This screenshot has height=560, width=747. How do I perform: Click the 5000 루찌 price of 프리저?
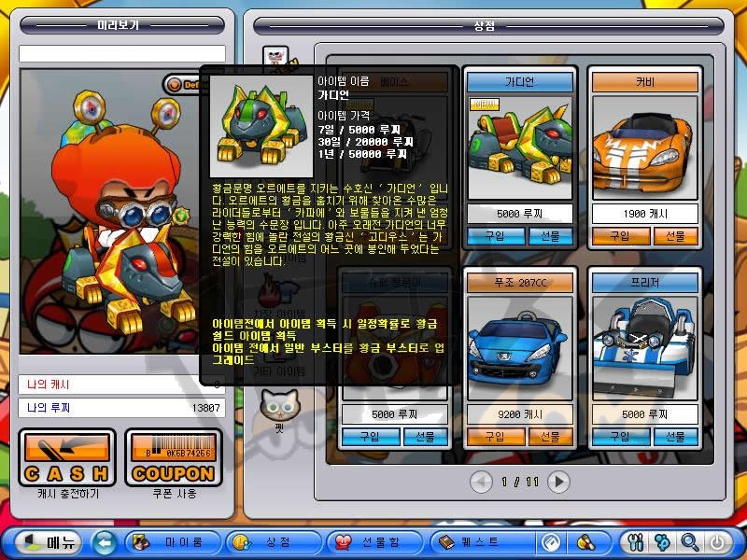(x=644, y=414)
